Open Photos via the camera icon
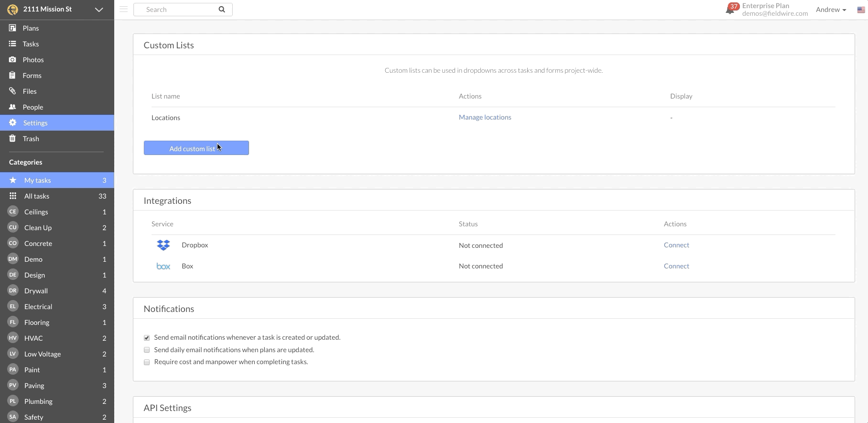The width and height of the screenshot is (868, 423). pyautogui.click(x=12, y=60)
